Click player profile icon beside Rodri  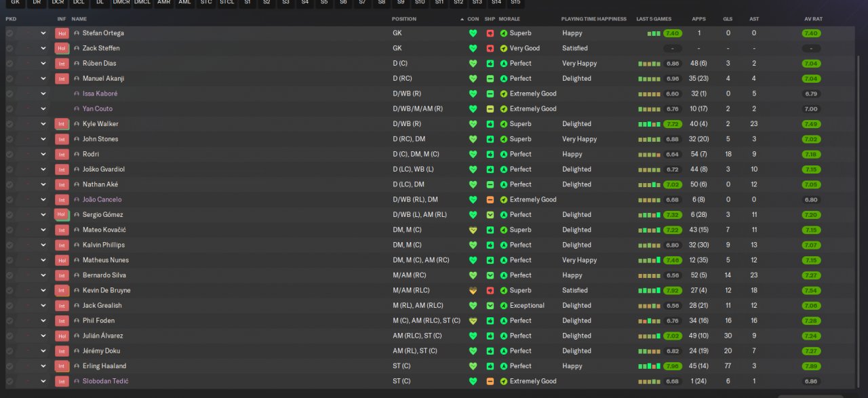point(77,154)
